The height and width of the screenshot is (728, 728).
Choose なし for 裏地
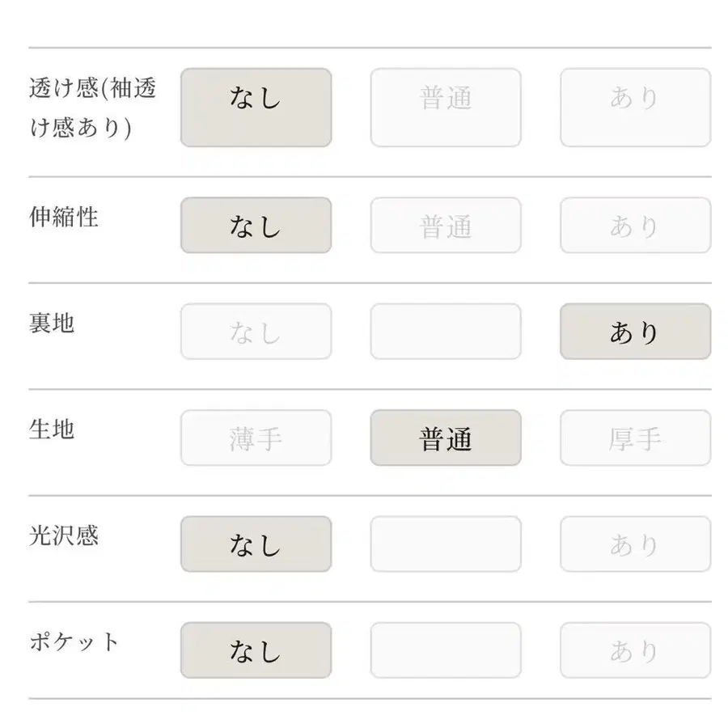tap(256, 332)
